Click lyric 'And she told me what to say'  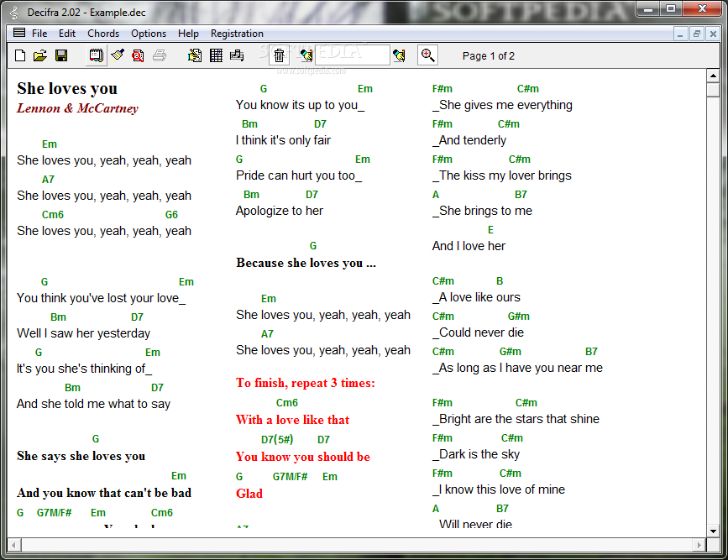[93, 404]
